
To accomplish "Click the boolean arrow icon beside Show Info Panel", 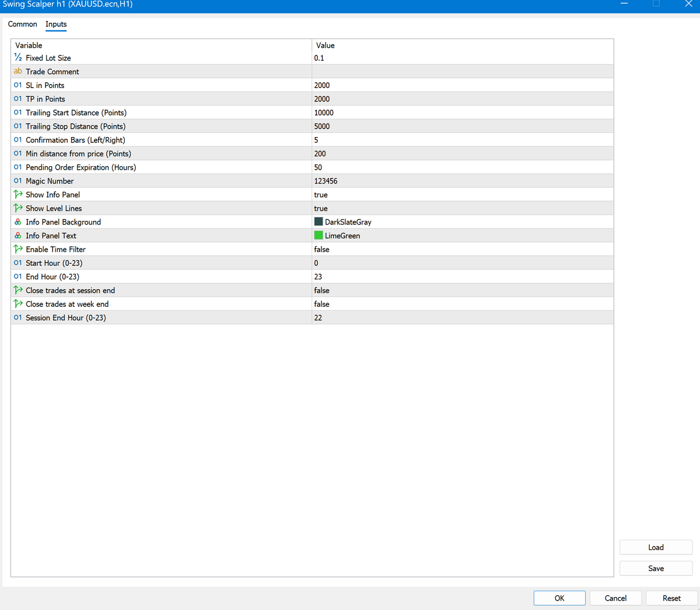I will [x=18, y=194].
